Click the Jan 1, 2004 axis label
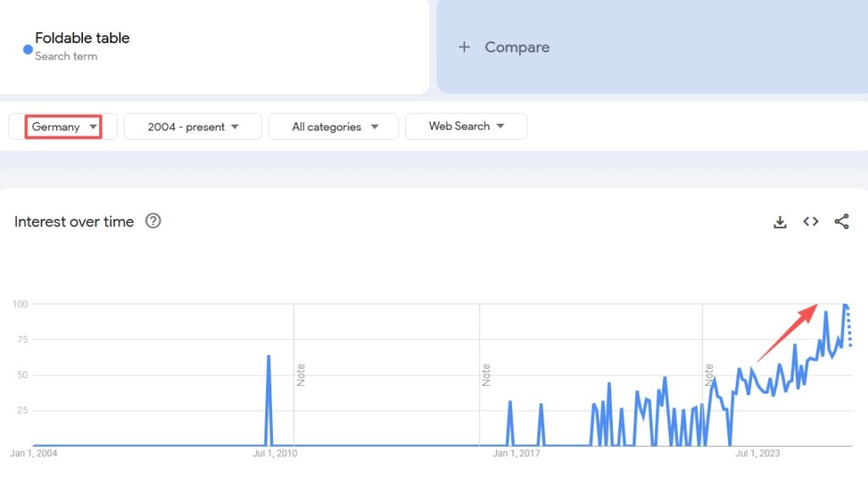 click(34, 454)
